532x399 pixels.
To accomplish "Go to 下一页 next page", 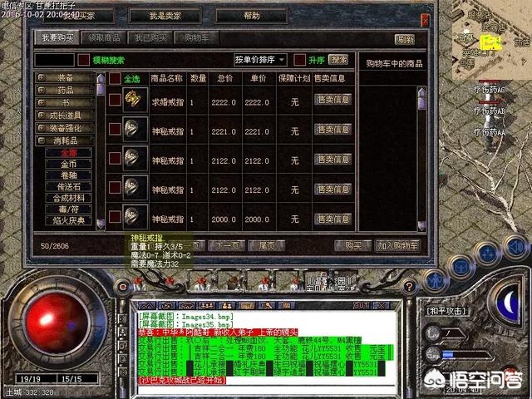I will pos(227,245).
